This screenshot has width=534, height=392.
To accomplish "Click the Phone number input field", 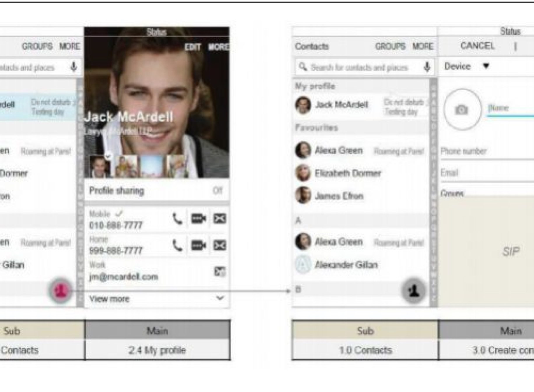I will (487, 152).
